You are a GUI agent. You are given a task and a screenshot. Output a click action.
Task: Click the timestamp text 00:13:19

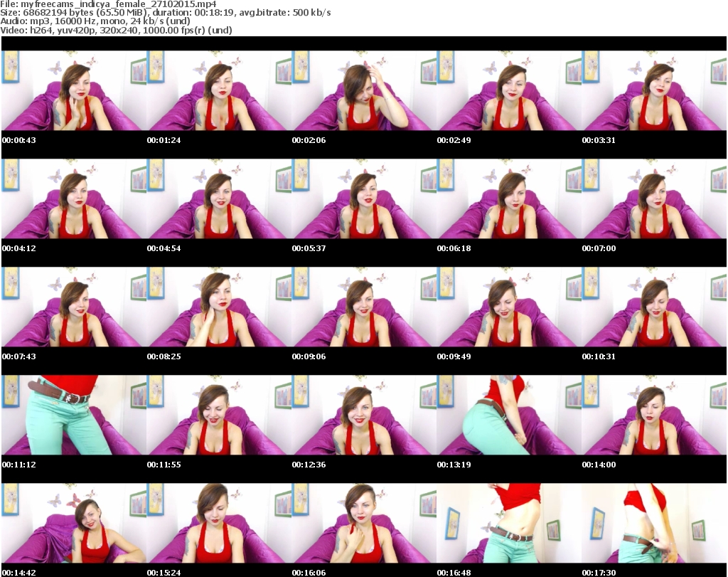point(454,465)
